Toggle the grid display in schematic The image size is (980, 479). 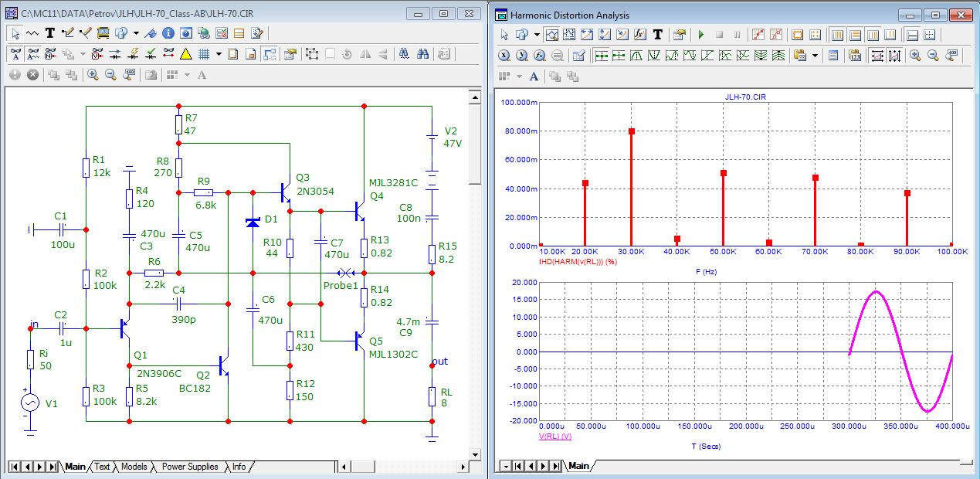click(204, 54)
